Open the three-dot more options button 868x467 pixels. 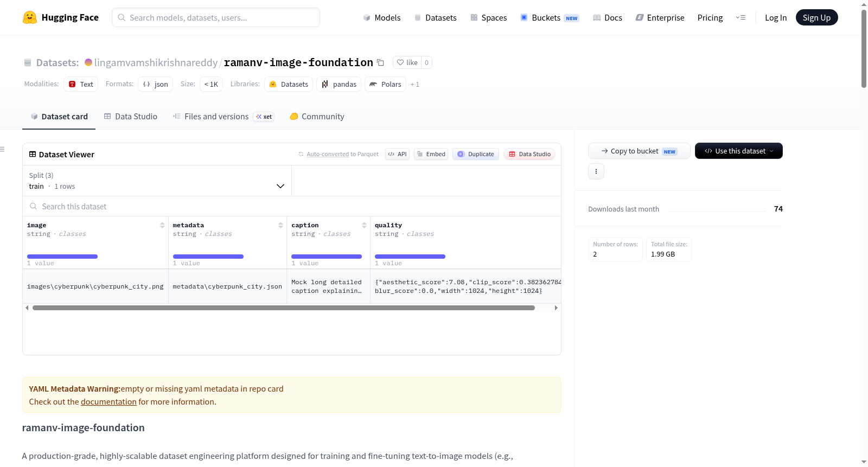(596, 171)
